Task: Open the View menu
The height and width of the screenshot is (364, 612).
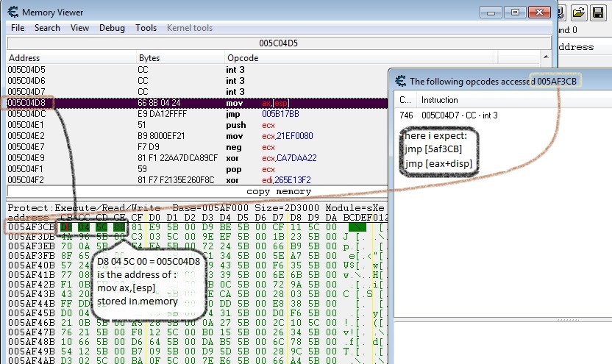Action: pyautogui.click(x=79, y=28)
